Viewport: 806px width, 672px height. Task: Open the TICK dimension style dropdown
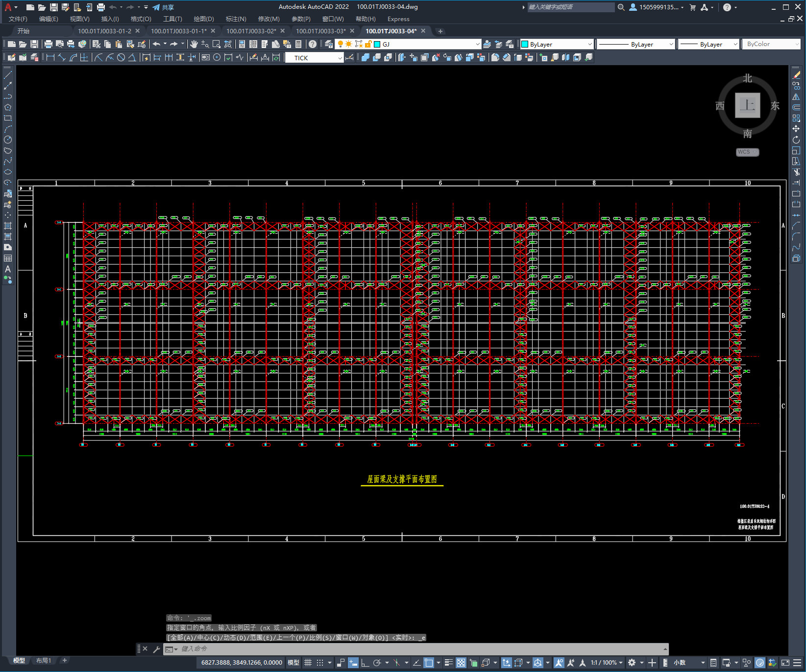pos(340,58)
